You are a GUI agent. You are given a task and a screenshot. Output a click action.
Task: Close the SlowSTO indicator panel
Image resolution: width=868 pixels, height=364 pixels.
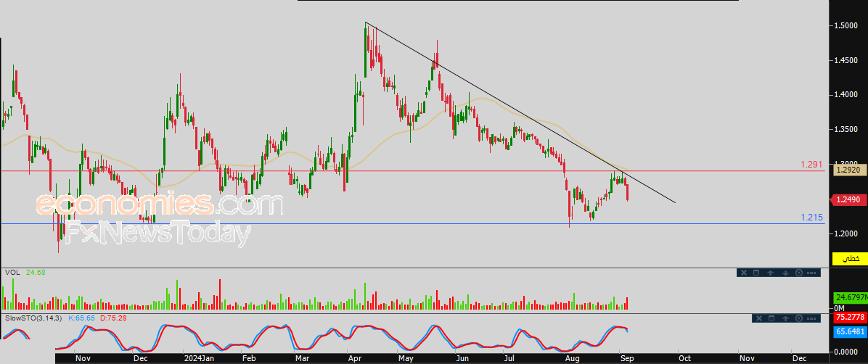click(x=759, y=318)
